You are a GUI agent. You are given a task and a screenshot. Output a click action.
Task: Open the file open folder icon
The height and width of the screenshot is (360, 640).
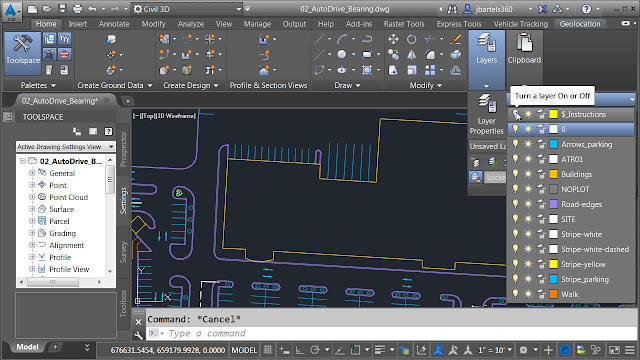pyautogui.click(x=47, y=9)
